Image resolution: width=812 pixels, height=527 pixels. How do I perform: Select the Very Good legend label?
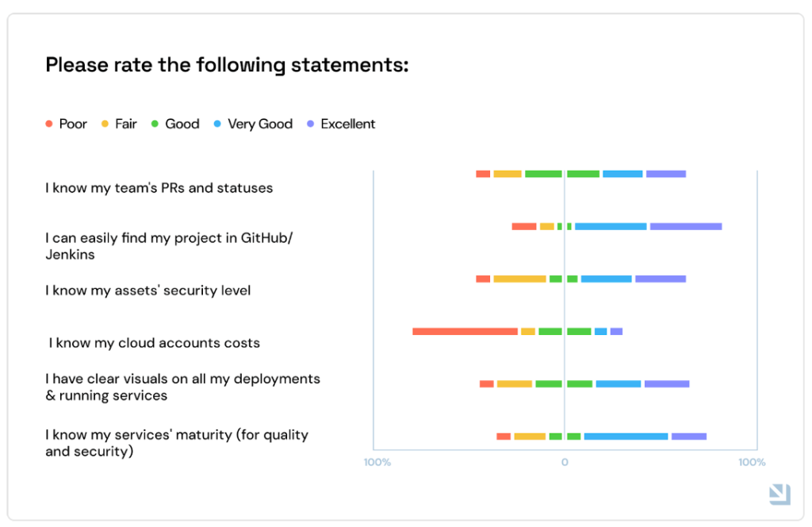260,125
